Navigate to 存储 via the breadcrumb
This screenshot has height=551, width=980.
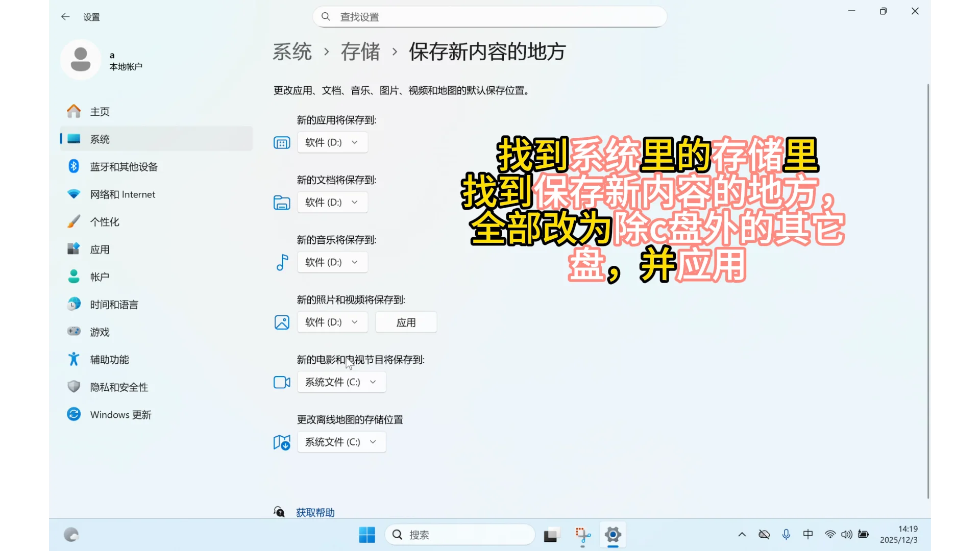[361, 52]
